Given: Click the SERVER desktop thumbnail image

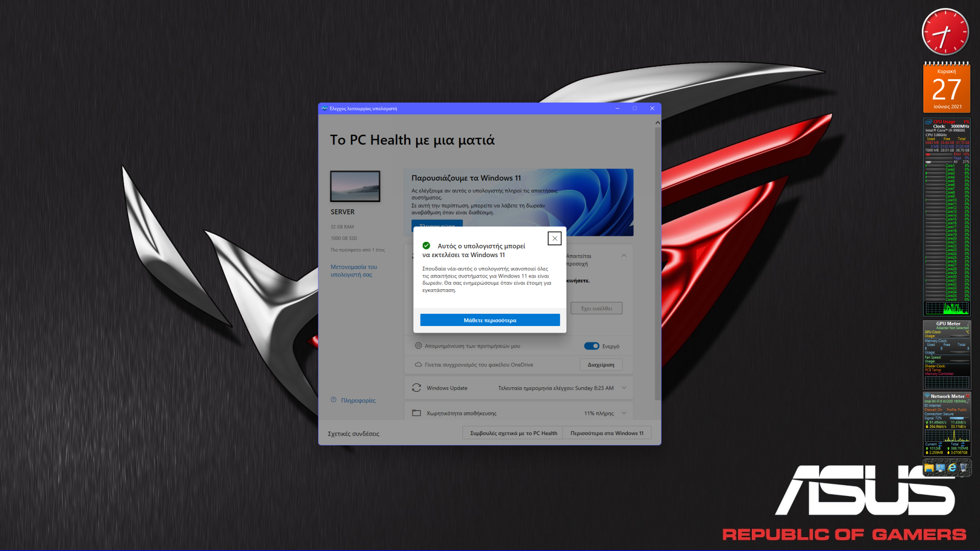Looking at the screenshot, I should coord(355,186).
